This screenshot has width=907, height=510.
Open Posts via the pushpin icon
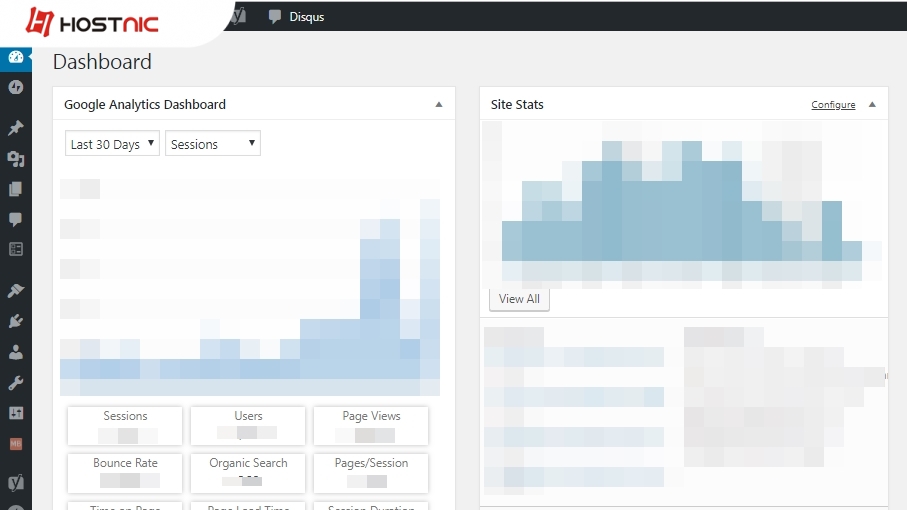(x=16, y=128)
